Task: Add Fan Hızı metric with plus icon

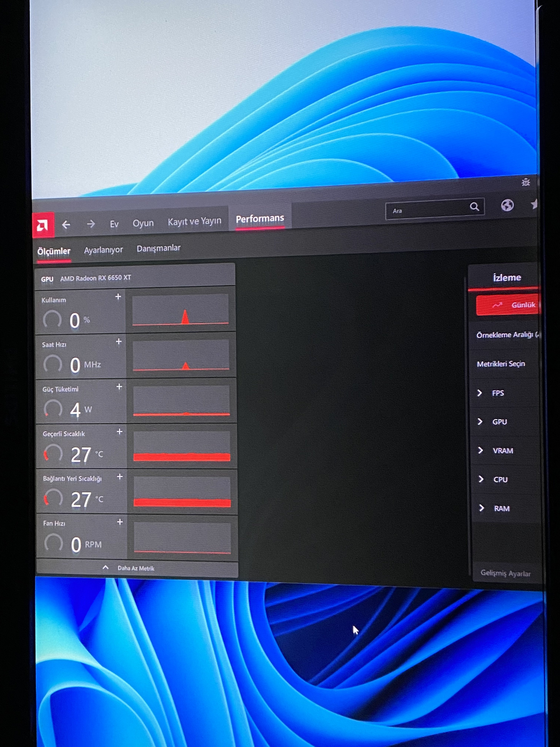Action: pyautogui.click(x=120, y=522)
